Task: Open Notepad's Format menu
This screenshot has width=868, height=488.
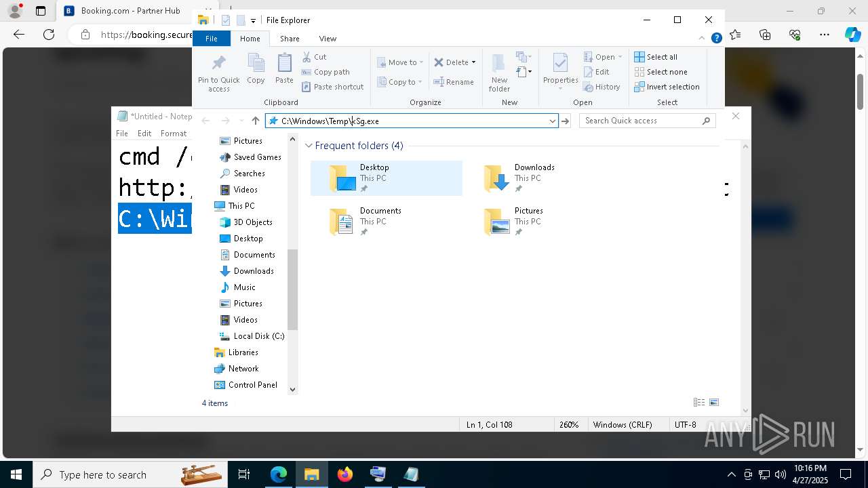Action: (174, 134)
